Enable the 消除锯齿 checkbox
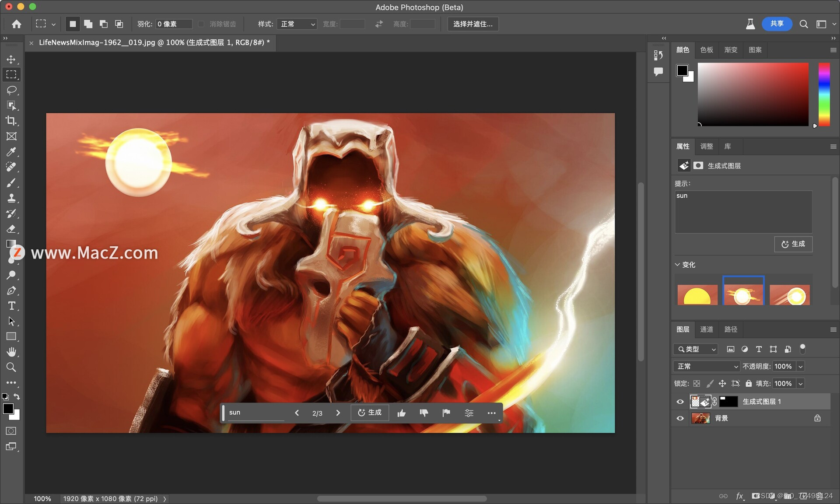840x504 pixels. 201,24
